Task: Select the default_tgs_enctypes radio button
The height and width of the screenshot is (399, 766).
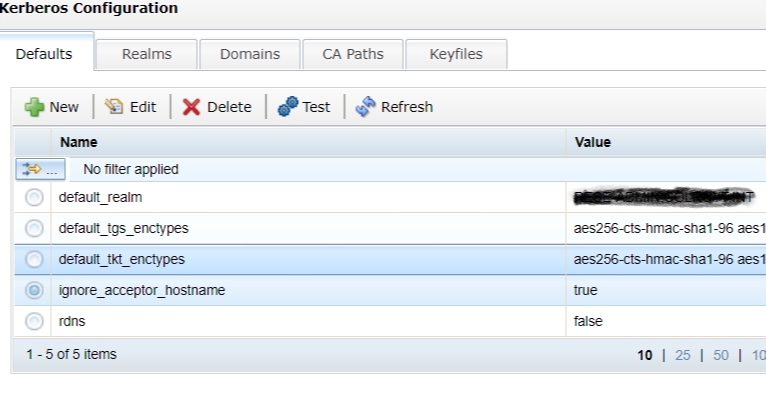Action: coord(34,228)
